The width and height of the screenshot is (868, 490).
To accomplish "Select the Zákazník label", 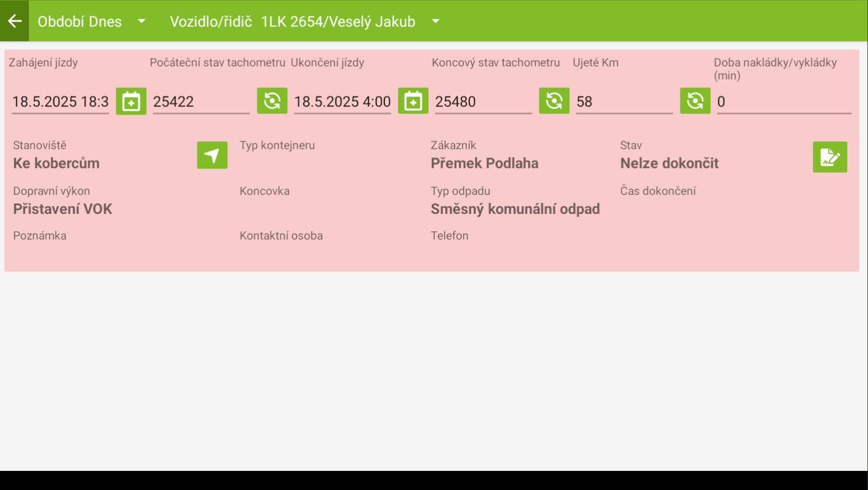I will [x=454, y=145].
